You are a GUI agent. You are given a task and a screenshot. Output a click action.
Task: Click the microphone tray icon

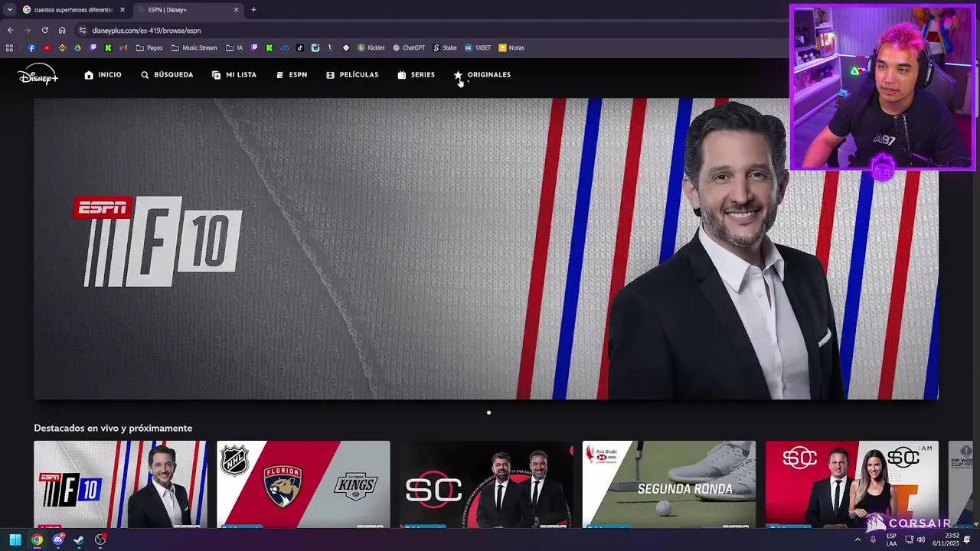click(873, 540)
